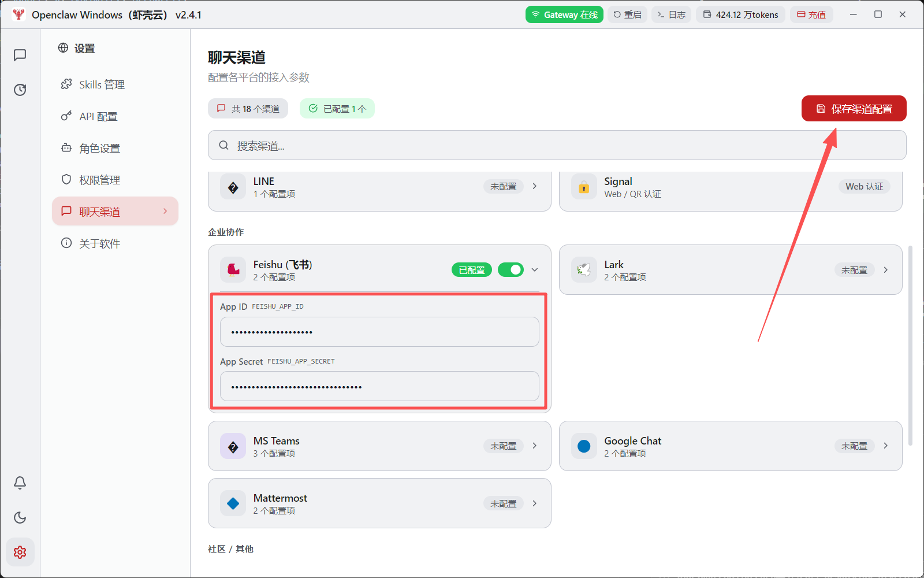Click the search magnifier icon
This screenshot has width=924, height=578.
[x=223, y=146]
